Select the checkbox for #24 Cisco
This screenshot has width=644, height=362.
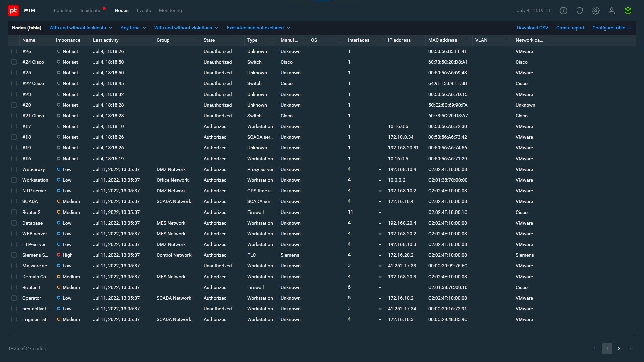click(14, 62)
